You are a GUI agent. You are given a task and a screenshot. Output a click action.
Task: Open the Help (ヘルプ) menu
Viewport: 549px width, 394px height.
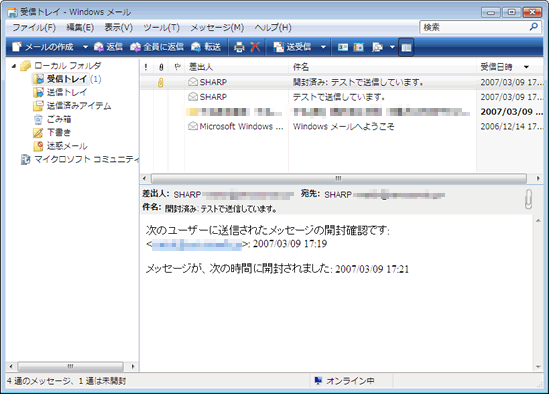point(273,27)
